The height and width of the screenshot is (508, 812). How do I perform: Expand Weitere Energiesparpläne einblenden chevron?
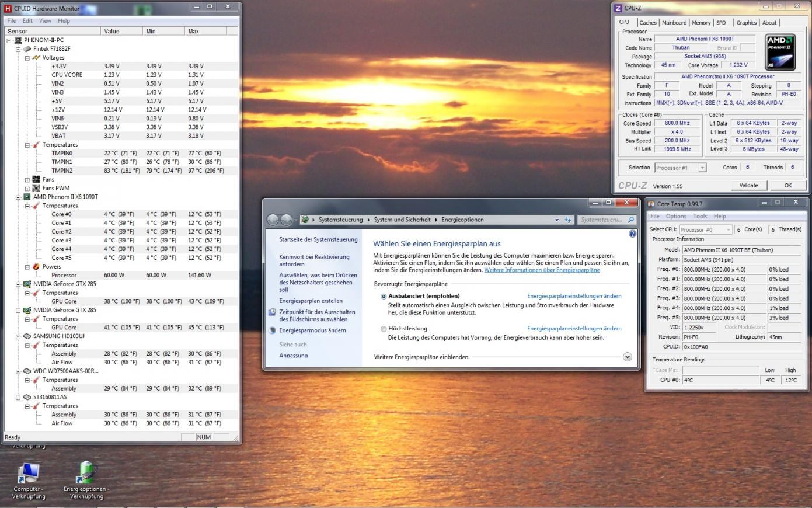[628, 357]
